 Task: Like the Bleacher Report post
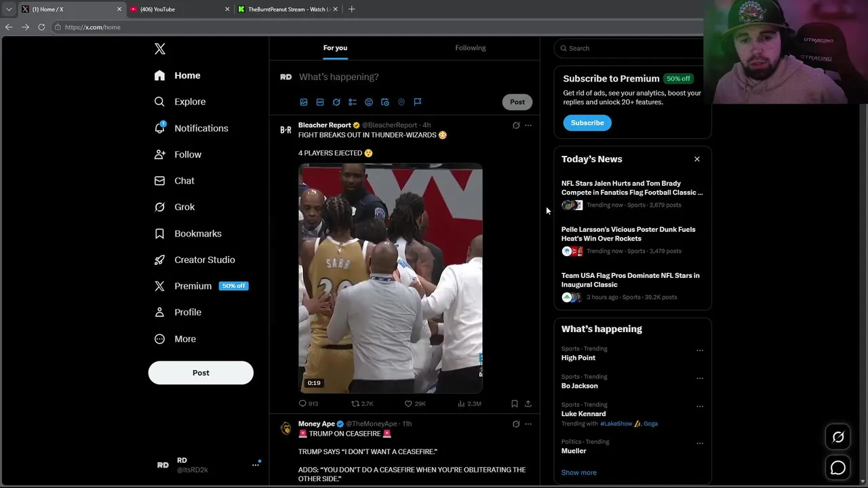(415, 404)
